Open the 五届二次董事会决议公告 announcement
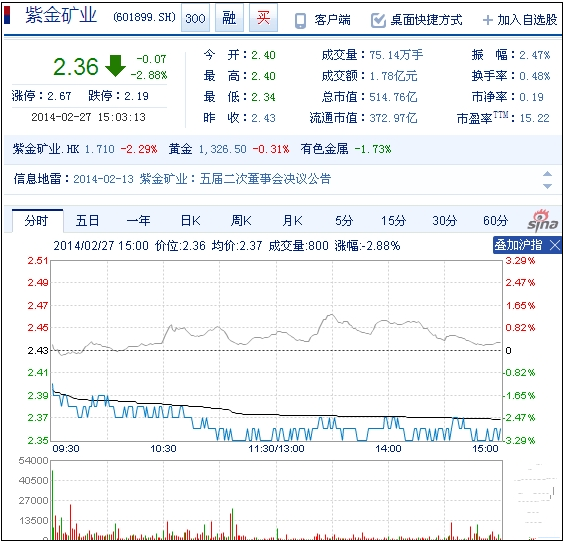 (x=265, y=178)
